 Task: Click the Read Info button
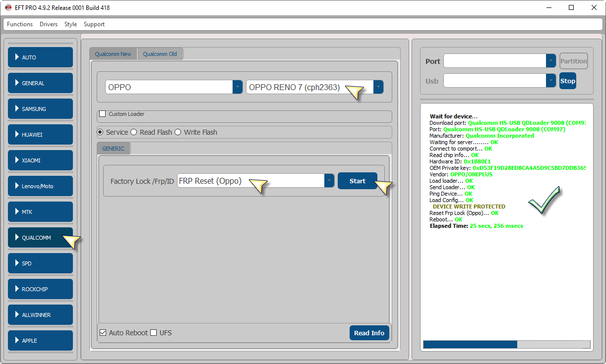(x=369, y=333)
